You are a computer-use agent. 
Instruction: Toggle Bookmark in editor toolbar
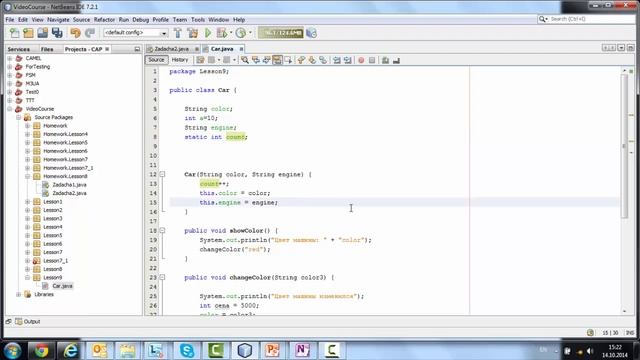point(323,60)
